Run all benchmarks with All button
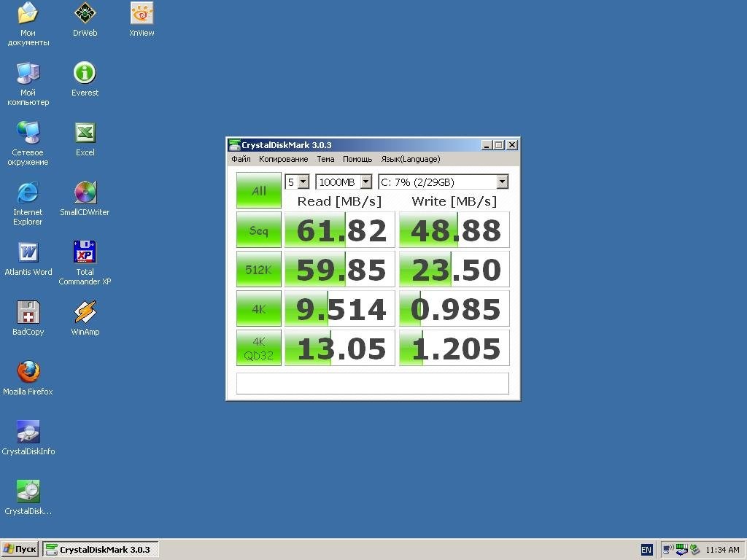Viewport: 747px width, 560px height. coord(259,190)
